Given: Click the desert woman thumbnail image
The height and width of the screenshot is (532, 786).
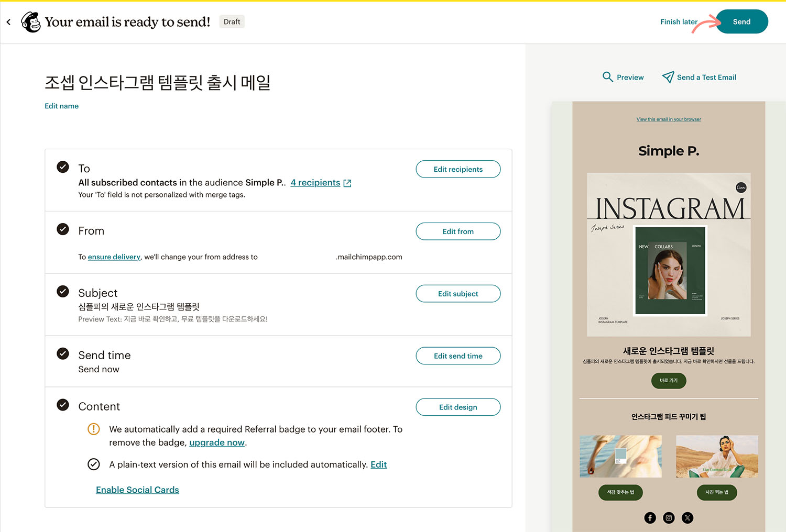Looking at the screenshot, I should click(717, 456).
